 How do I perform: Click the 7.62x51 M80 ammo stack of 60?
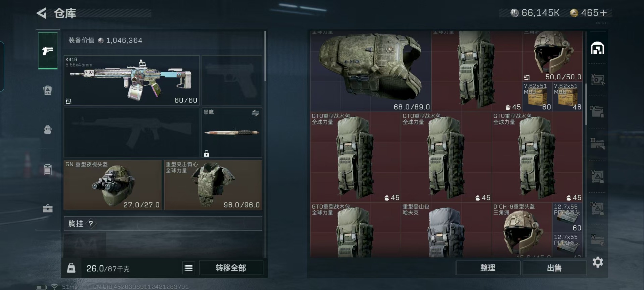tap(537, 97)
